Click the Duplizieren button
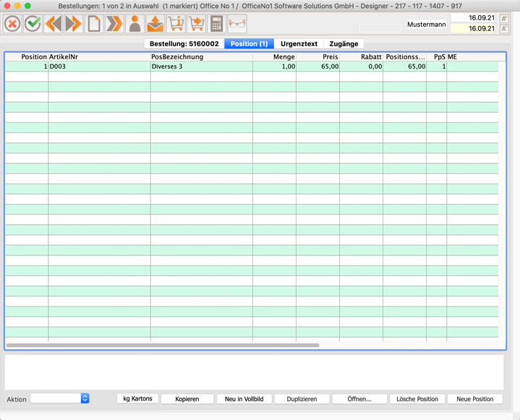This screenshot has width=520, height=420. 302,399
